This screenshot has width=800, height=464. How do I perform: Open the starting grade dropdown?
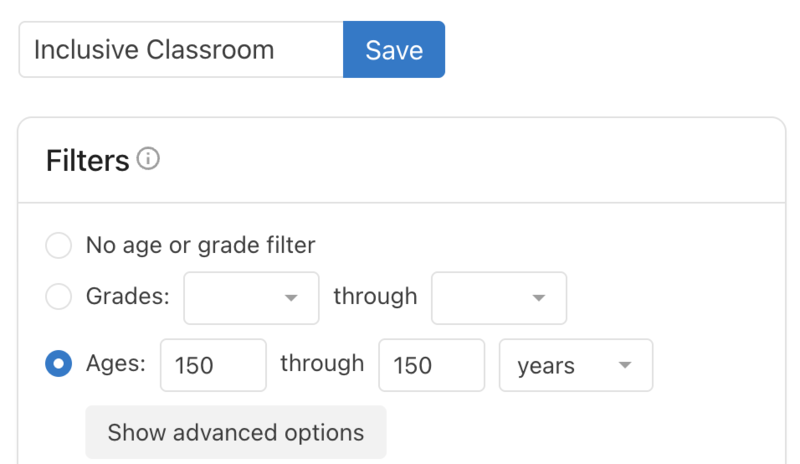point(251,298)
